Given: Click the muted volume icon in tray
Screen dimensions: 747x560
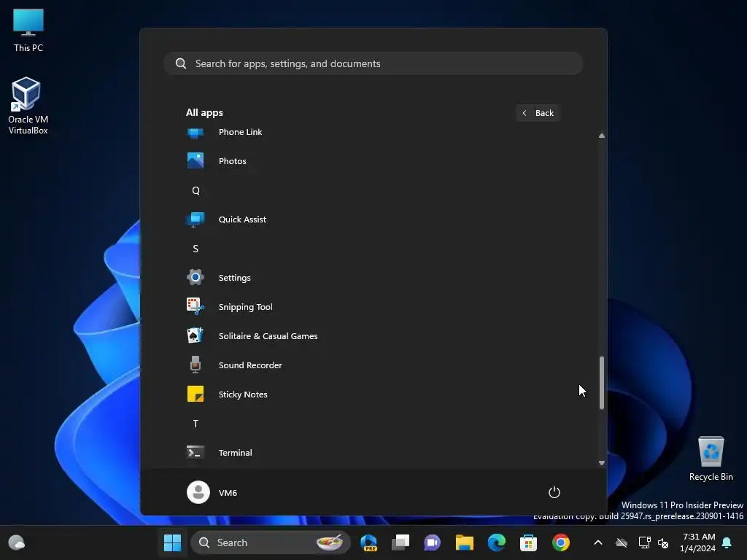Looking at the screenshot, I should pos(662,542).
